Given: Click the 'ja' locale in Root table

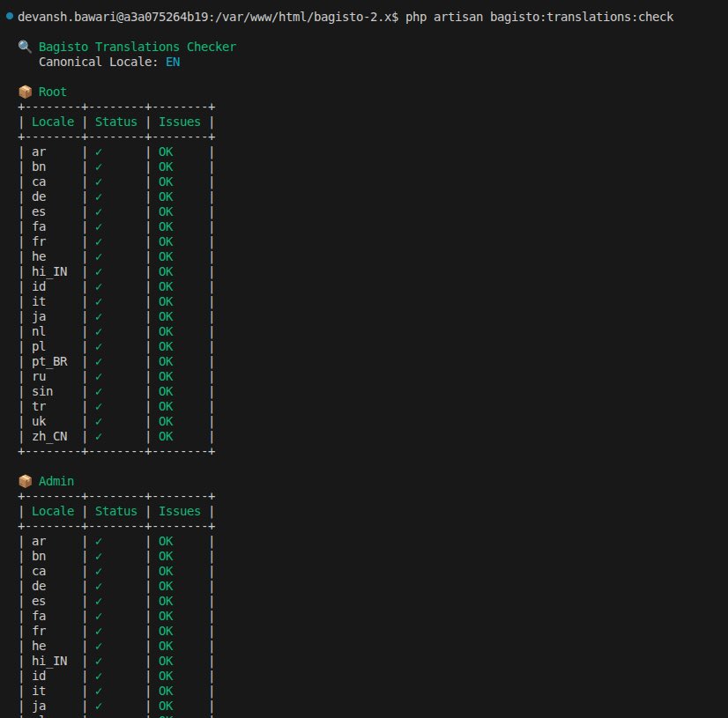Looking at the screenshot, I should pyautogui.click(x=39, y=316).
